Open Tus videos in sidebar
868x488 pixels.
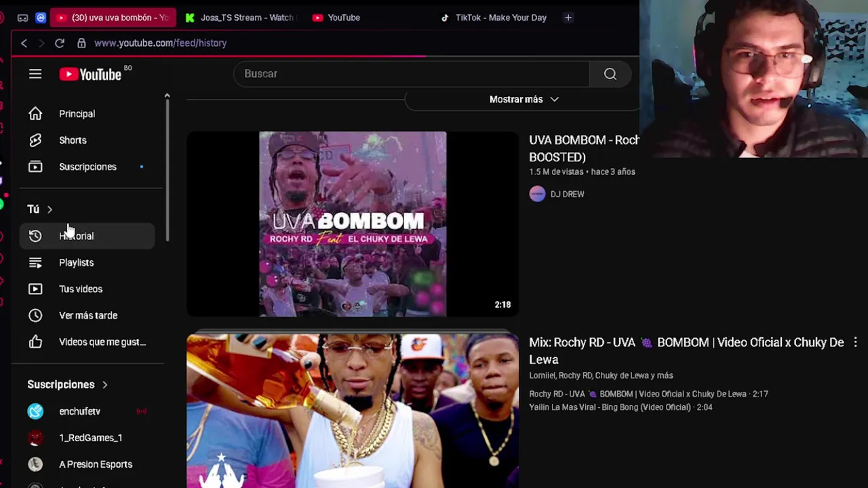click(87, 289)
